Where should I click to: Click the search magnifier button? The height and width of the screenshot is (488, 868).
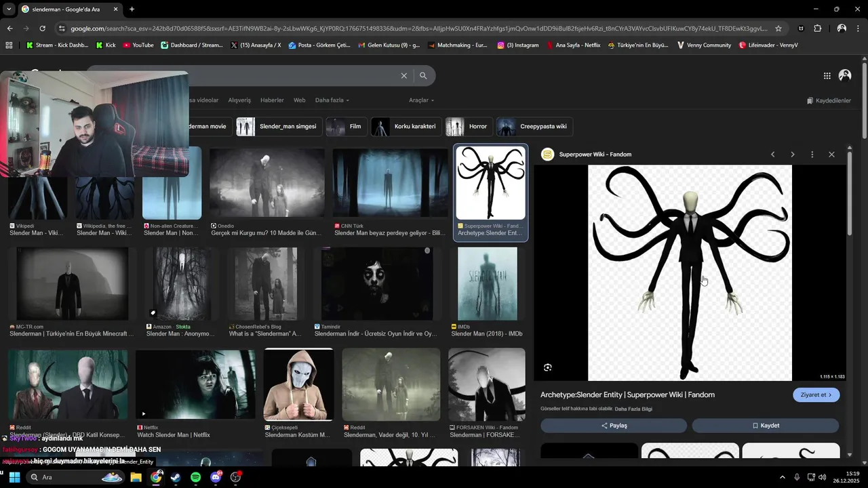(x=423, y=76)
